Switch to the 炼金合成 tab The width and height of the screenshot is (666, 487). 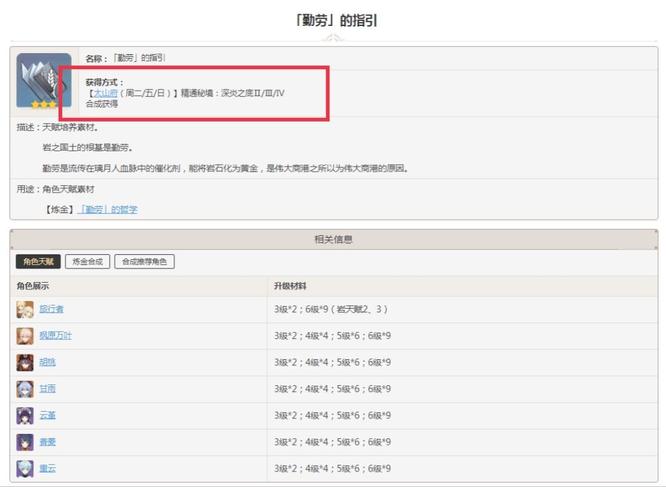click(x=87, y=262)
